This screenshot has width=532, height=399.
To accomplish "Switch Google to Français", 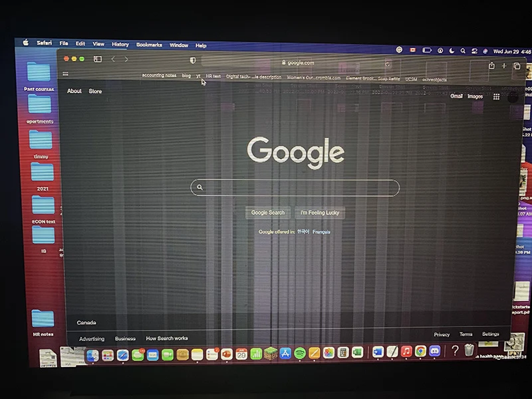I will point(321,231).
